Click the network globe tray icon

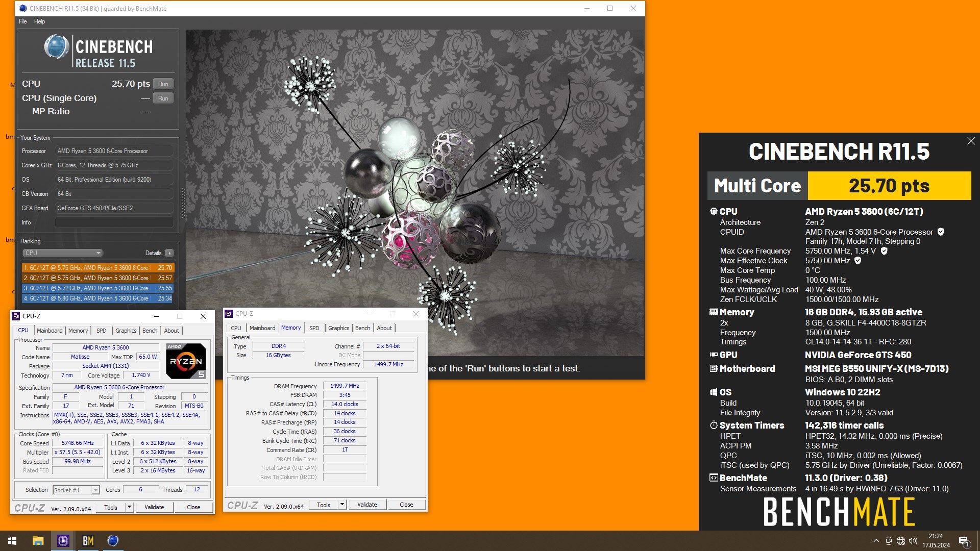coord(901,541)
